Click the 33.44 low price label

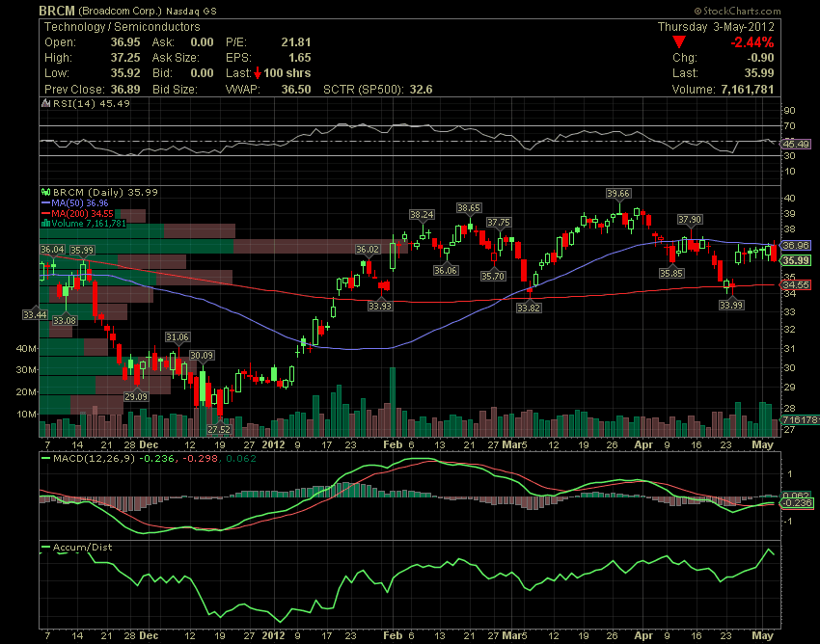[x=35, y=314]
